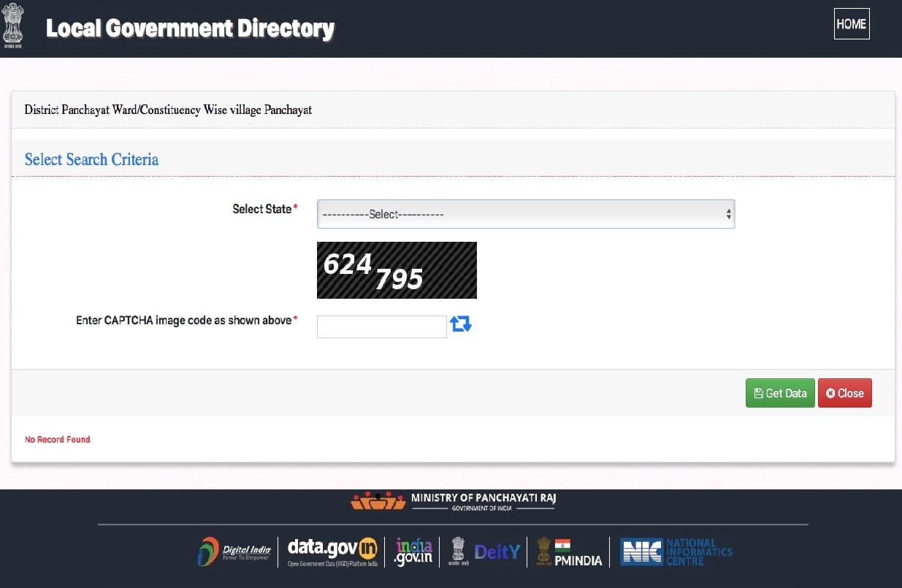902x588 pixels.
Task: Click the Local Government Directory title
Action: coord(190,28)
